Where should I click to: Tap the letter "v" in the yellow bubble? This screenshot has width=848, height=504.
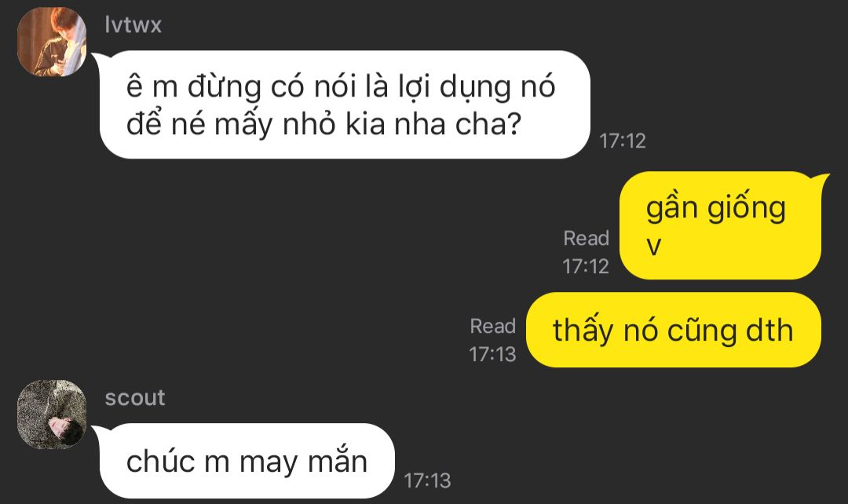[654, 247]
